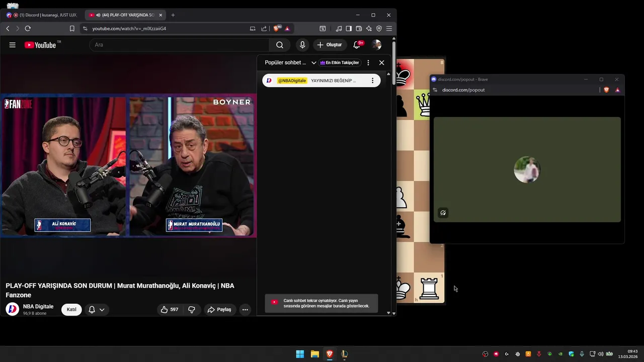Screen dimensions: 644x362
Task: Click Discord popout muted-stream icon
Action: coord(443,213)
